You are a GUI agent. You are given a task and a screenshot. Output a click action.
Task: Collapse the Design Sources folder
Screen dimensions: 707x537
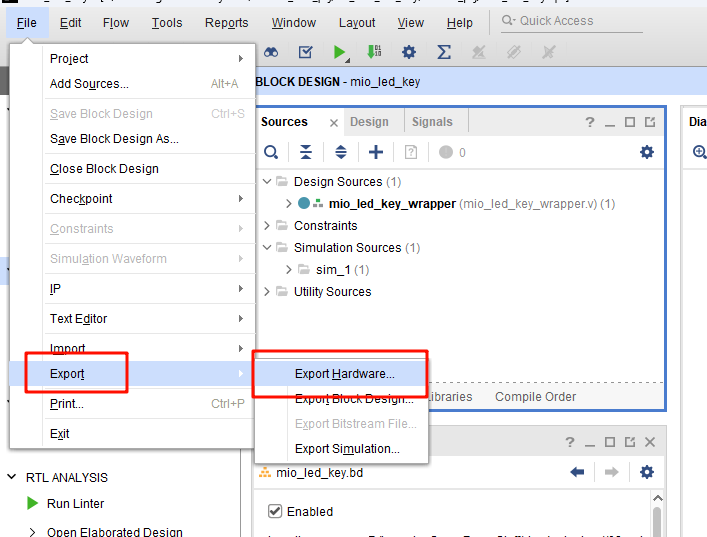coord(267,181)
